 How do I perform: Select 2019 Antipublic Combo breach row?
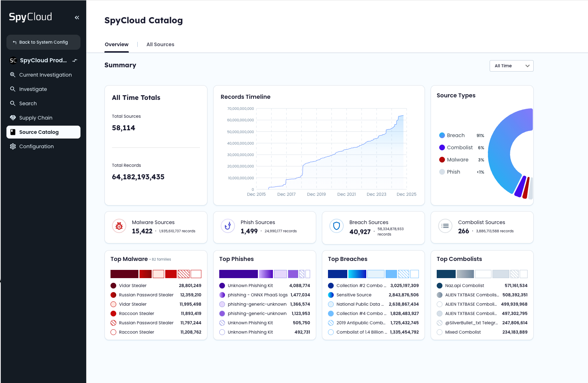[373, 323]
